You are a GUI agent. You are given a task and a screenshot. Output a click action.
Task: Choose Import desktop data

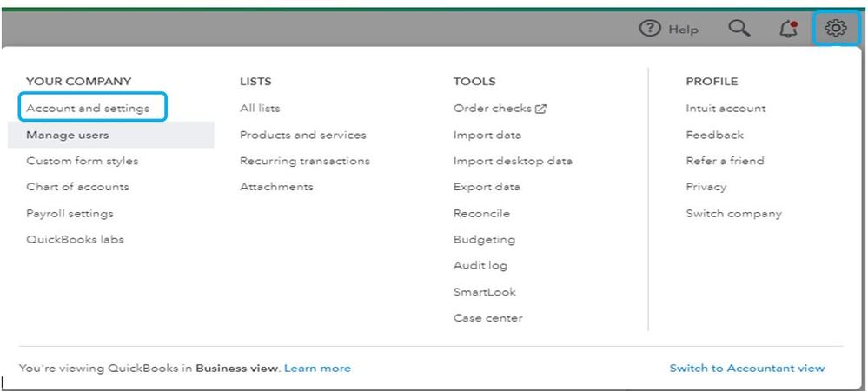pos(513,161)
